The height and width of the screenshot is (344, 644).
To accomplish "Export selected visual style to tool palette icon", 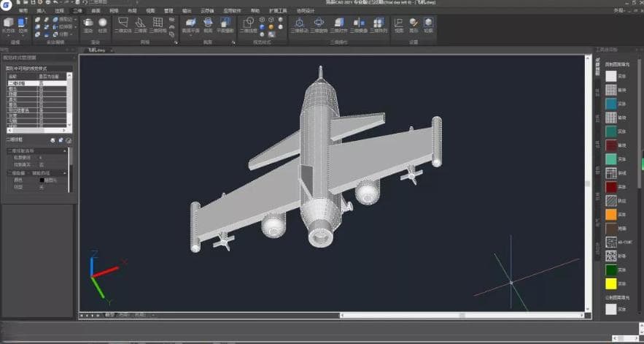I will [69, 140].
